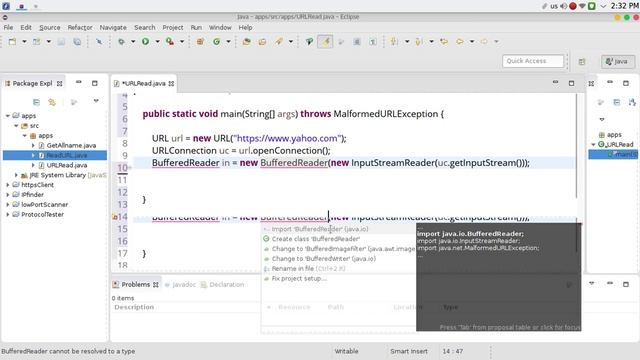Click the Save toolbar icon
Screen dimensions: 640x360
(61, 42)
